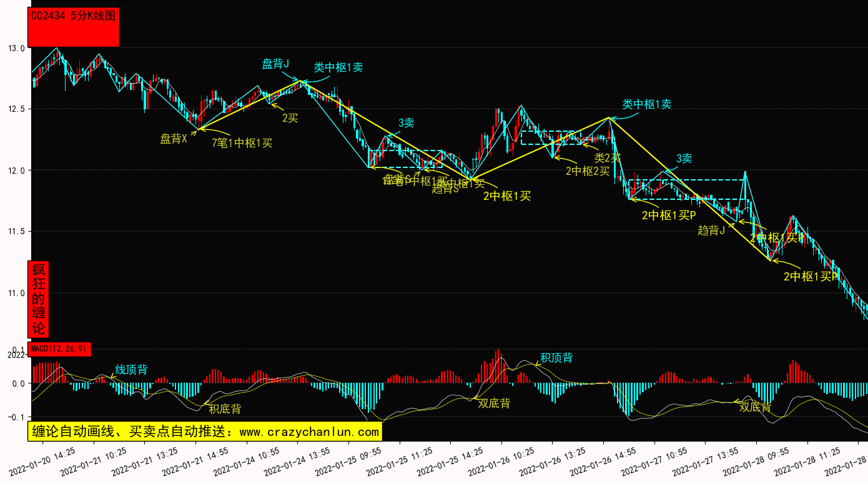This screenshot has height=484, width=868.
Task: Select the 7笔1中枢1买 buy signal label
Action: point(242,142)
